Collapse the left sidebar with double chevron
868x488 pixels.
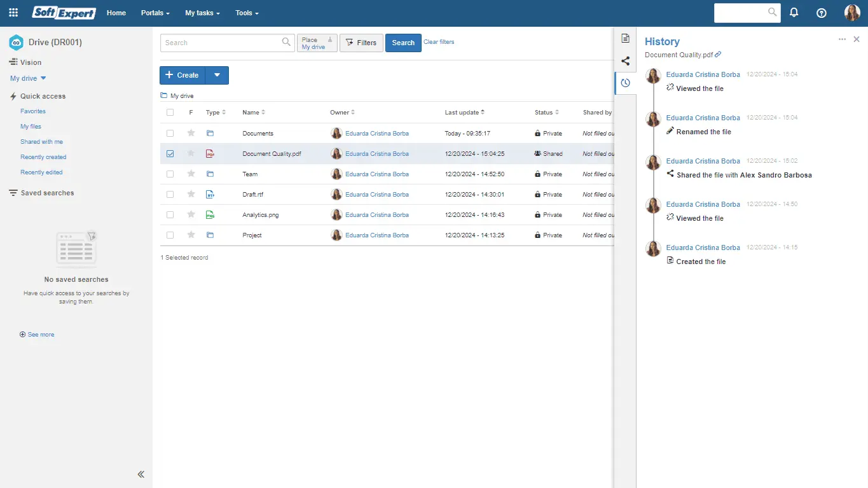click(141, 474)
